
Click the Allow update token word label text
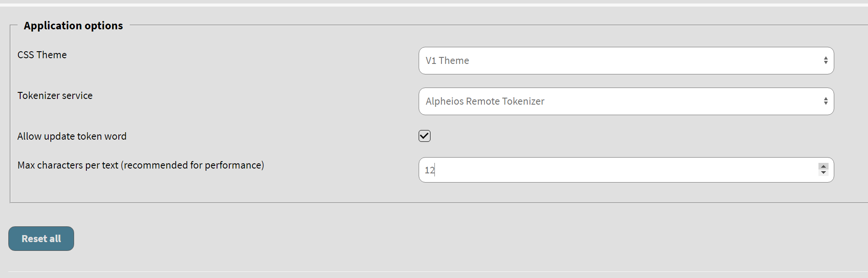click(71, 136)
